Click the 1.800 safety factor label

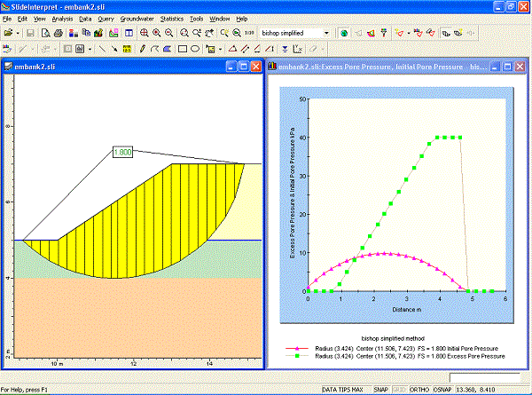click(122, 152)
